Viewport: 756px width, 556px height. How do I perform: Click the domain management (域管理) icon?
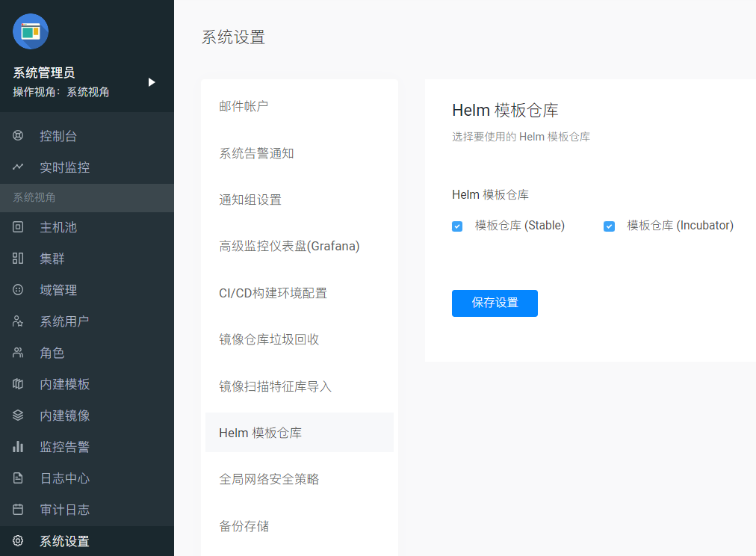[x=18, y=290]
